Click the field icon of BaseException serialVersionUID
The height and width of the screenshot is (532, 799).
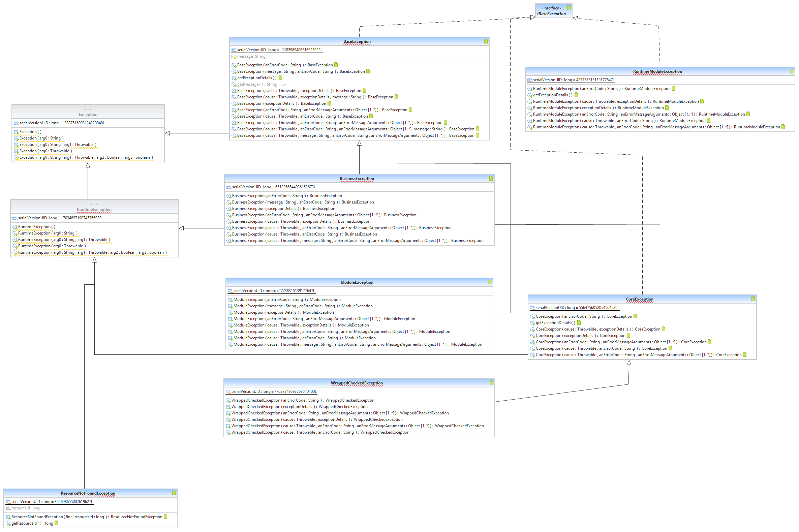234,50
